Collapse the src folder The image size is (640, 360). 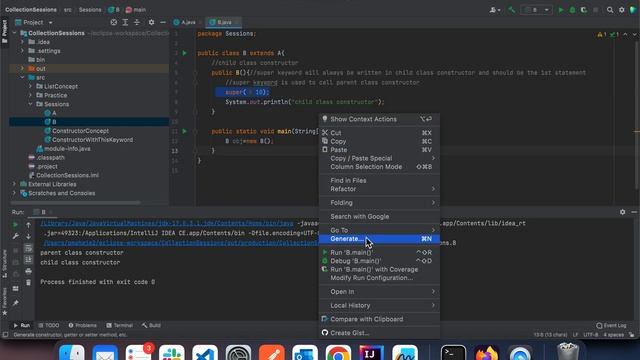[x=22, y=78]
